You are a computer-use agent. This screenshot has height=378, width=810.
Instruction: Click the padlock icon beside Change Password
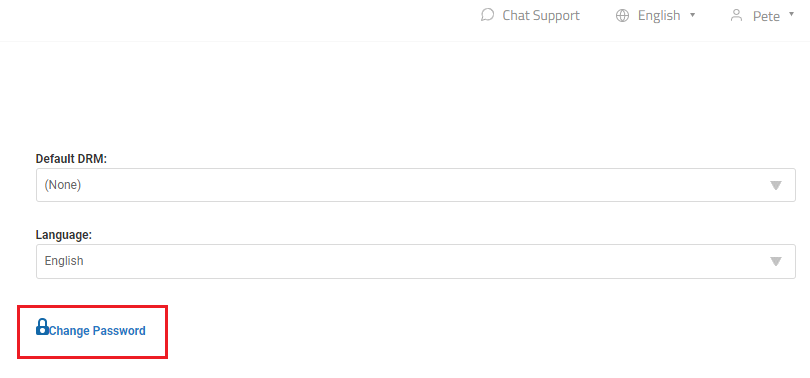pyautogui.click(x=42, y=327)
